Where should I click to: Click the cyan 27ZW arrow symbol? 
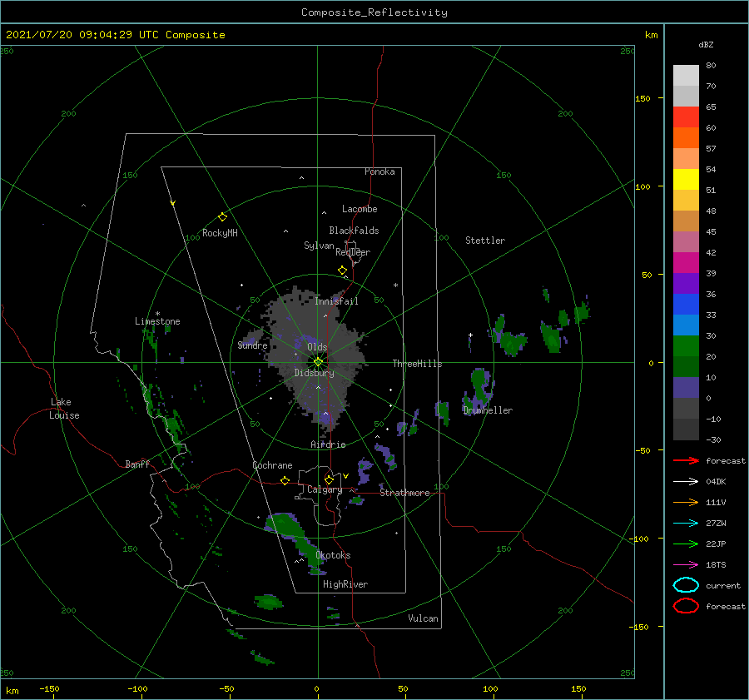(x=686, y=524)
